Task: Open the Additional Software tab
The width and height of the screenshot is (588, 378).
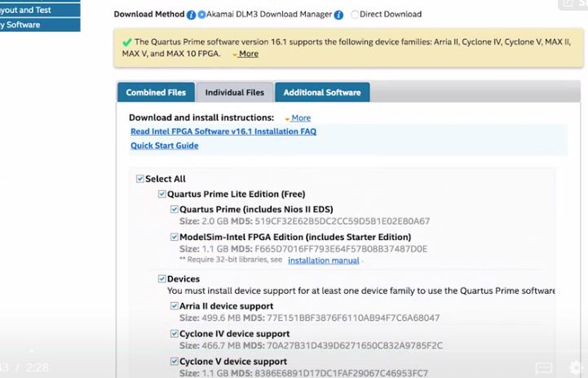Action: click(x=321, y=93)
